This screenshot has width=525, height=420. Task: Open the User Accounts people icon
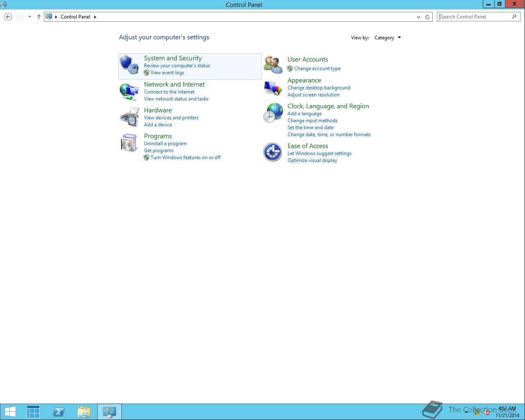tap(273, 65)
